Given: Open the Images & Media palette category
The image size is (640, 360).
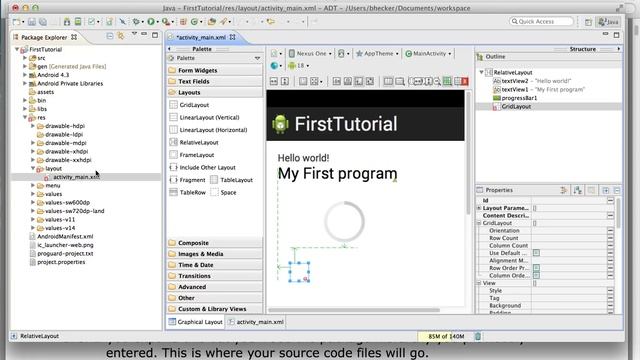Looking at the screenshot, I should pos(215,254).
